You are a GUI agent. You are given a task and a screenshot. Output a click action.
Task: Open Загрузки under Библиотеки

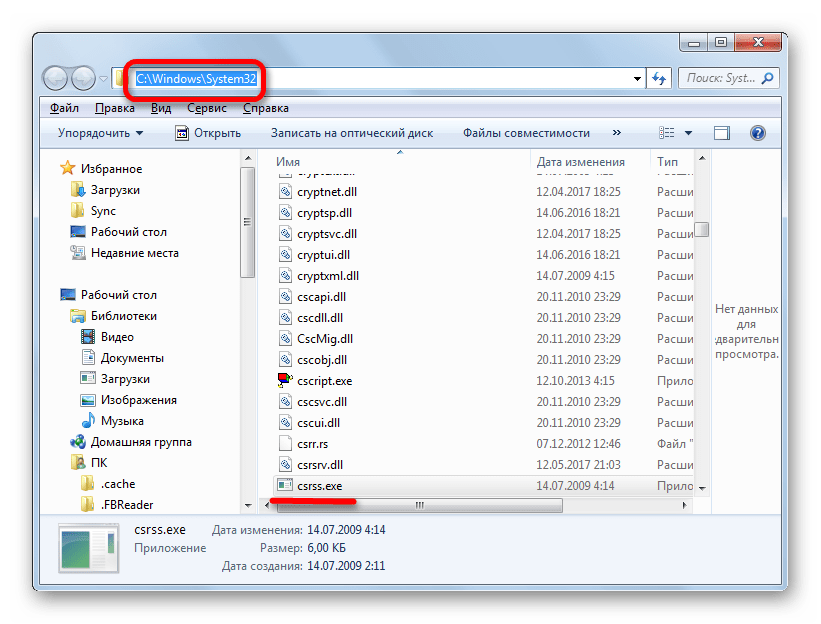pyautogui.click(x=125, y=379)
